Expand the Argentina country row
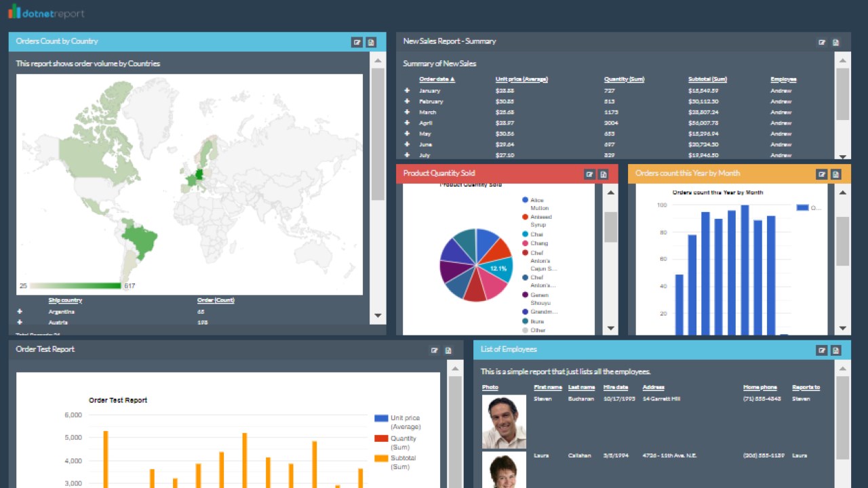Screen dimensions: 868x488 pos(20,312)
